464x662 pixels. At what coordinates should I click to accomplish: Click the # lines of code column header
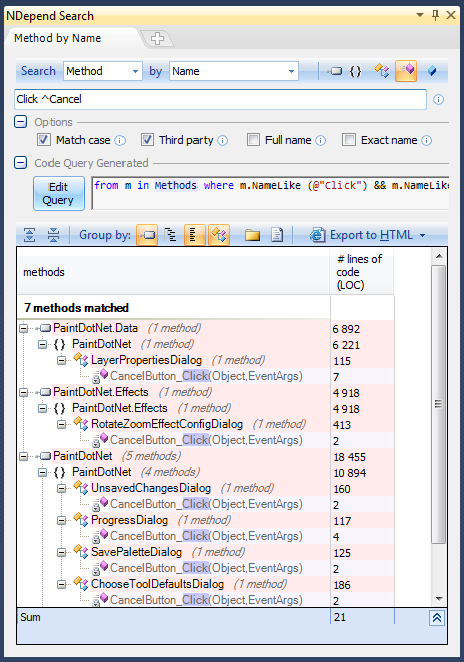coord(362,272)
